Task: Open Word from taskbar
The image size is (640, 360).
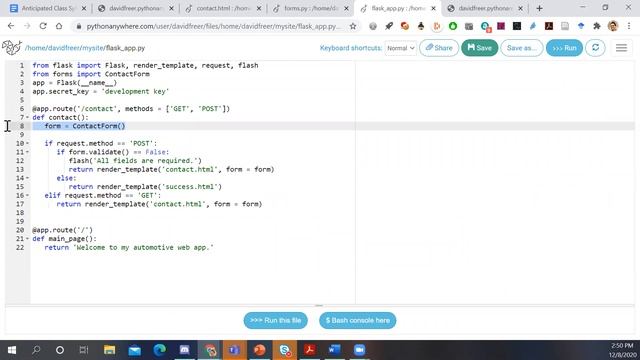Action: pyautogui.click(x=334, y=350)
